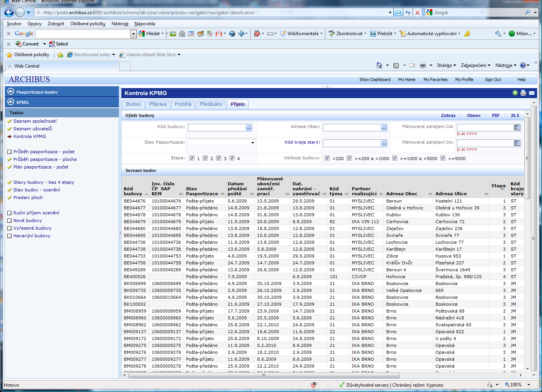Open Stránka dropdown menu
The image size is (542, 392).
[x=447, y=65]
